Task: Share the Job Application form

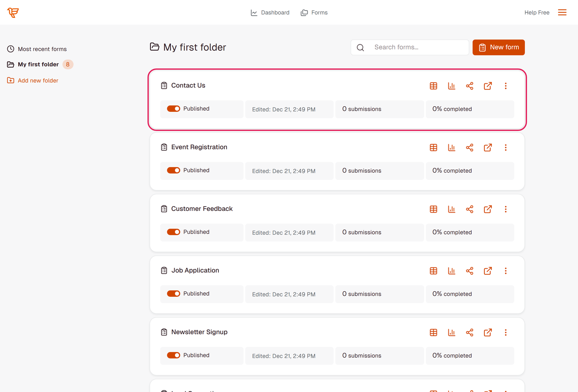Action: pos(470,271)
